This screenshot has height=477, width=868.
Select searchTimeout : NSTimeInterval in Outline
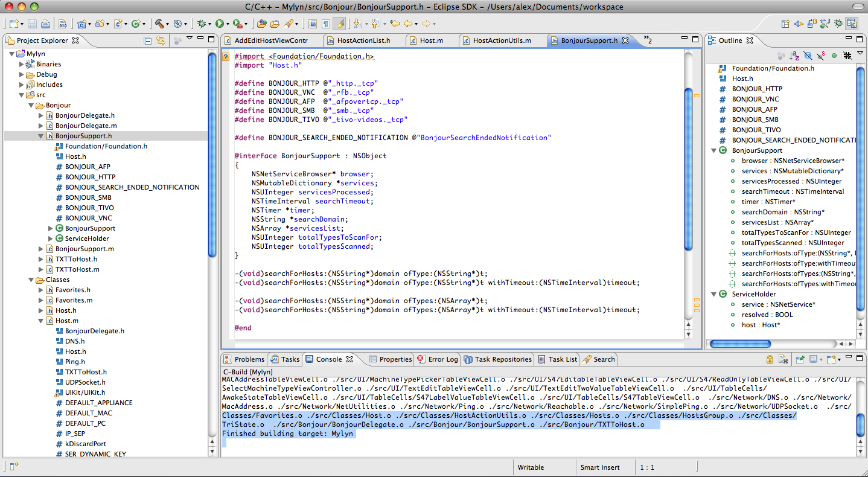(x=793, y=191)
